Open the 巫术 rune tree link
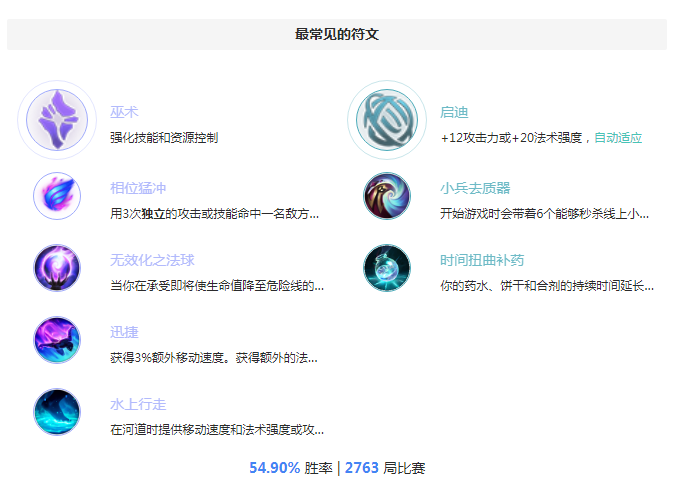 pos(124,112)
